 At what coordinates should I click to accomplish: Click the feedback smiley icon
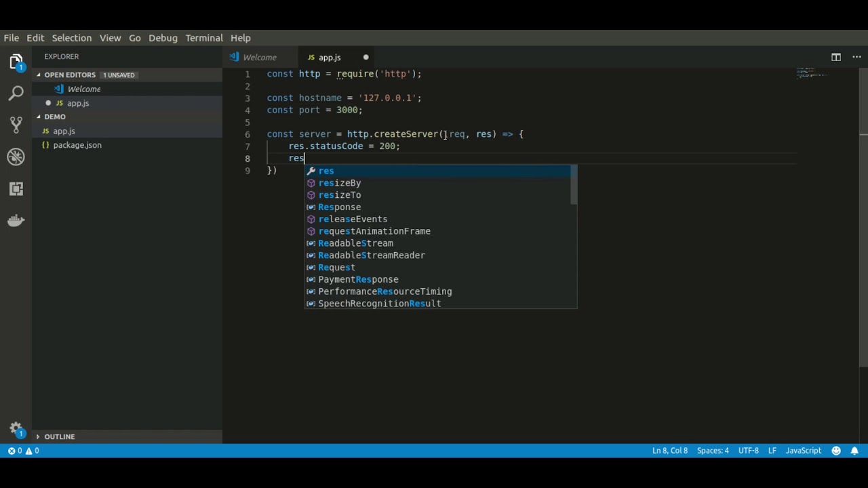836,451
